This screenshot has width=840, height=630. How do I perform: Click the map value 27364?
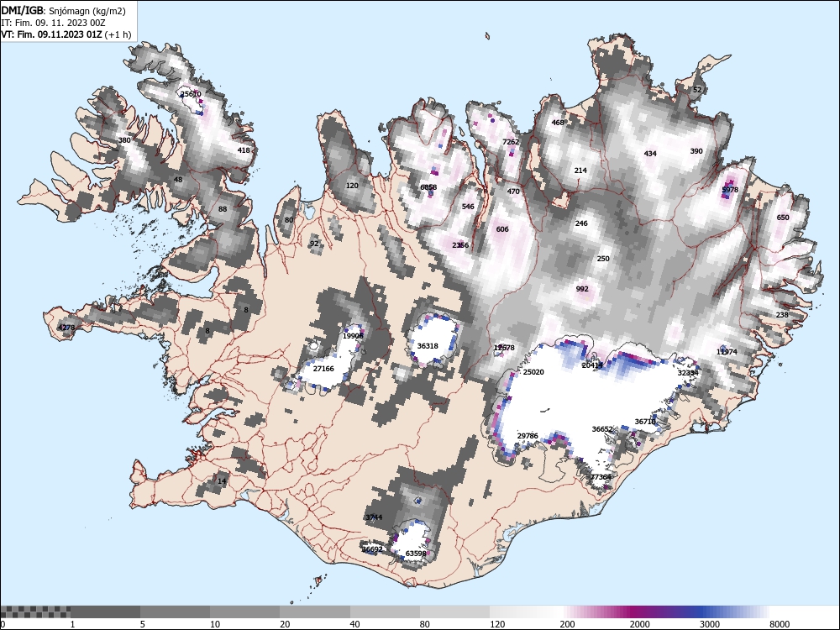click(601, 477)
